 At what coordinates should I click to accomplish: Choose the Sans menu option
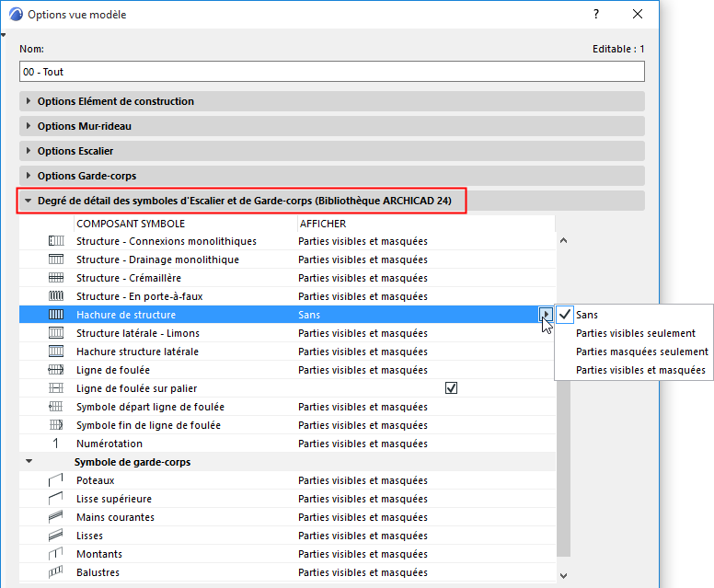tap(634, 315)
